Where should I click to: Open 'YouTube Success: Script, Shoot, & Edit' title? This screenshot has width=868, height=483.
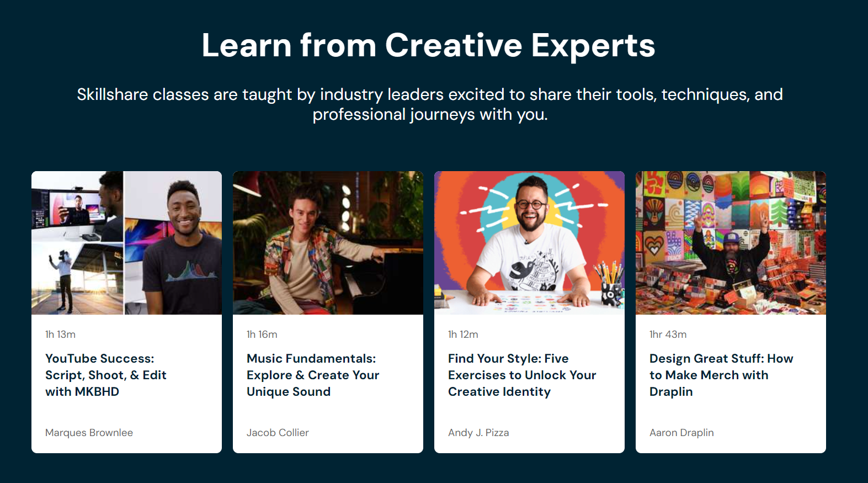106,375
